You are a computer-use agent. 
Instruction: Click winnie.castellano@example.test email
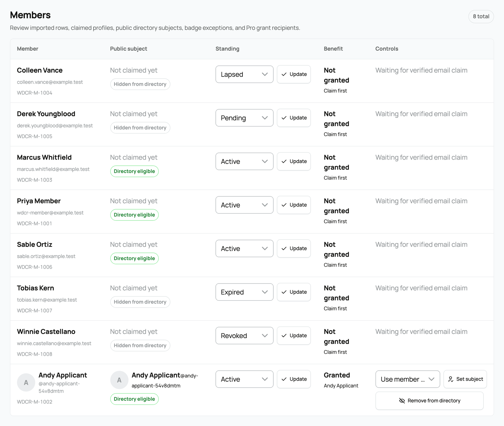pos(54,344)
